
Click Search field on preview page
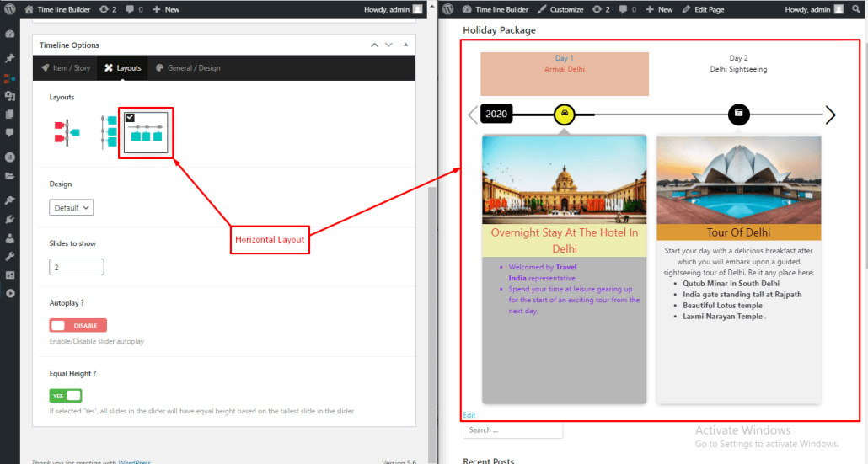point(512,429)
